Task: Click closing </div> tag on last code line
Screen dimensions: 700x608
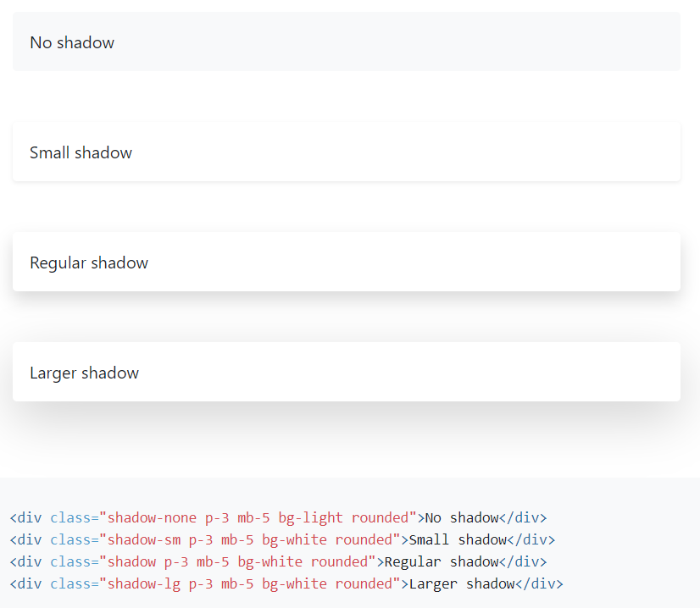Action: (539, 584)
